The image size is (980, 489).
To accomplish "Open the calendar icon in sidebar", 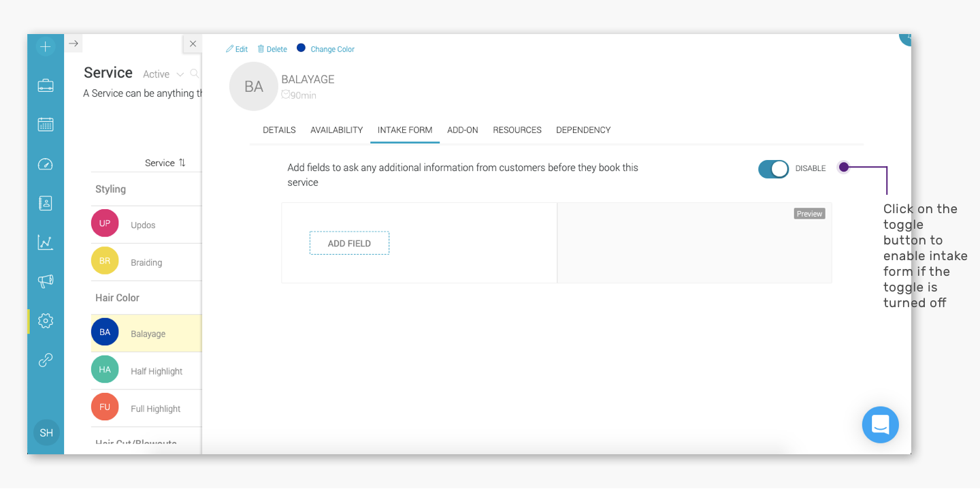I will (46, 125).
